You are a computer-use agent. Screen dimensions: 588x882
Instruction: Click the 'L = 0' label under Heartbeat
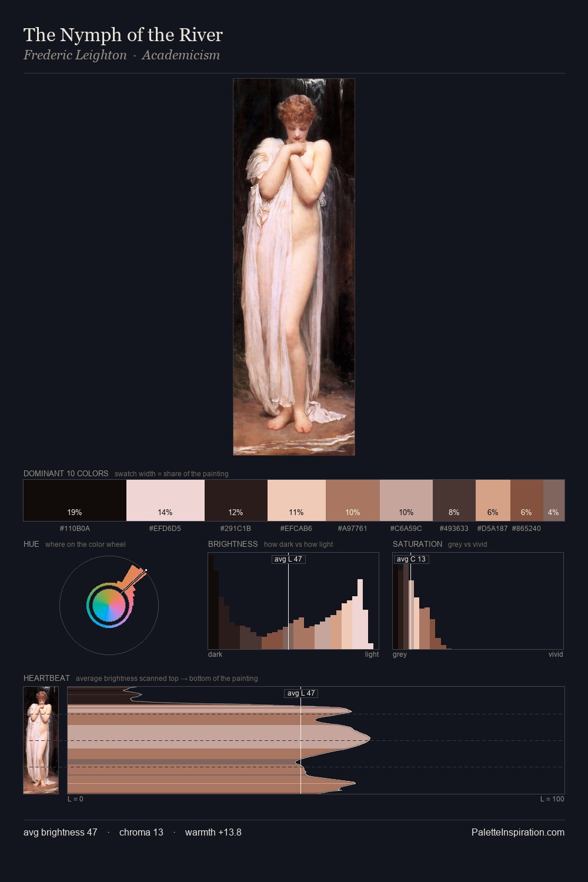75,799
